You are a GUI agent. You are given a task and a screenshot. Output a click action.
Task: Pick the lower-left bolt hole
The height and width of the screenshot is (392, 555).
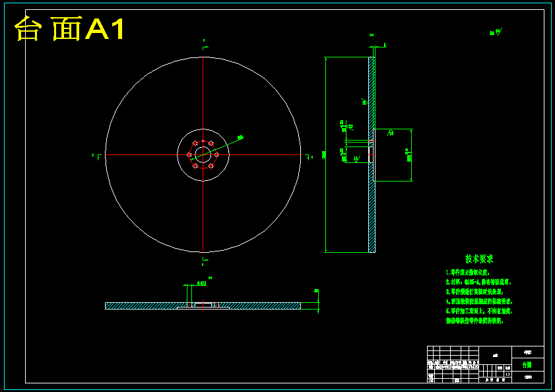point(195,166)
